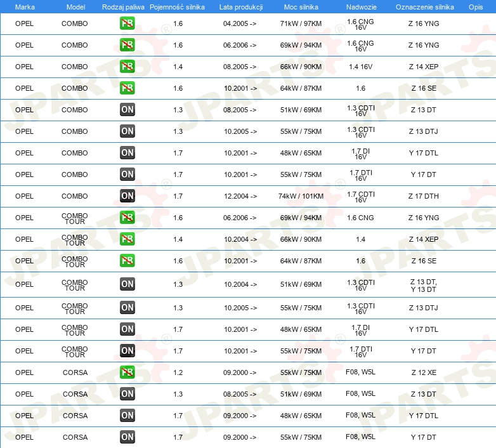The height and width of the screenshot is (448, 496).
Task: Click the Opis column header
Action: [476, 7]
